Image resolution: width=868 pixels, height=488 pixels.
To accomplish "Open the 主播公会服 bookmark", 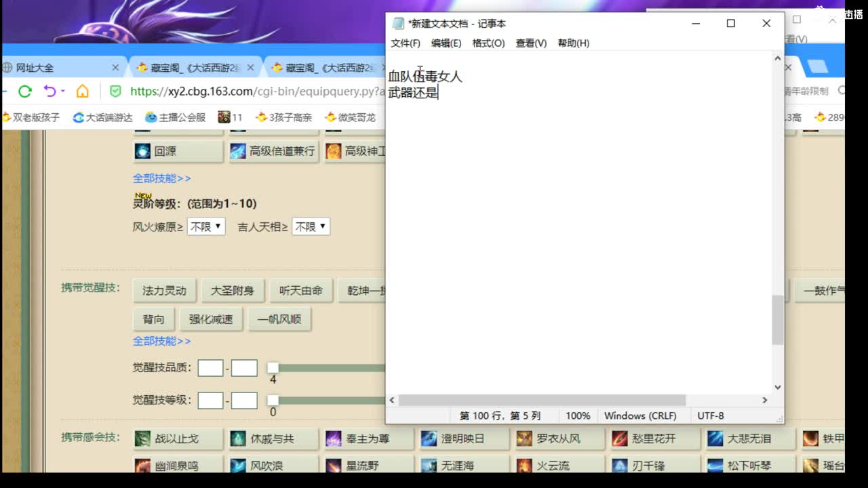I will 176,117.
